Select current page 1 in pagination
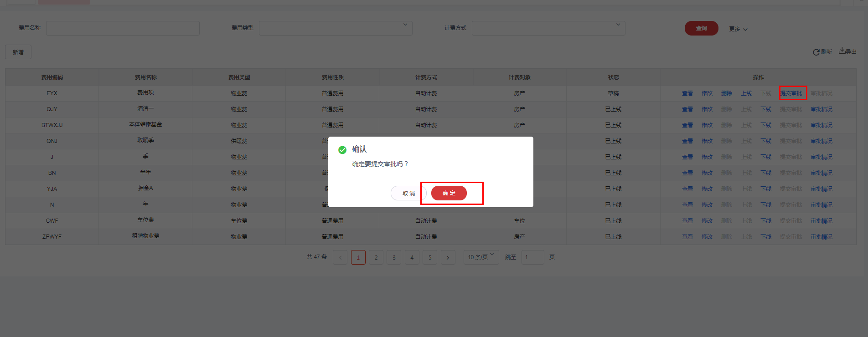 (x=358, y=257)
